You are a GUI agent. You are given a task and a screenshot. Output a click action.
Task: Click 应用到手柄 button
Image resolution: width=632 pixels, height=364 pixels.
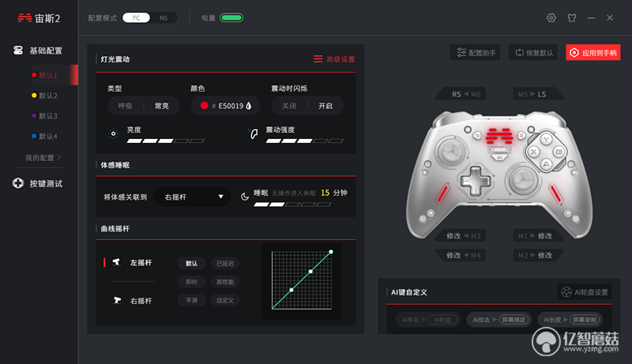click(x=593, y=53)
